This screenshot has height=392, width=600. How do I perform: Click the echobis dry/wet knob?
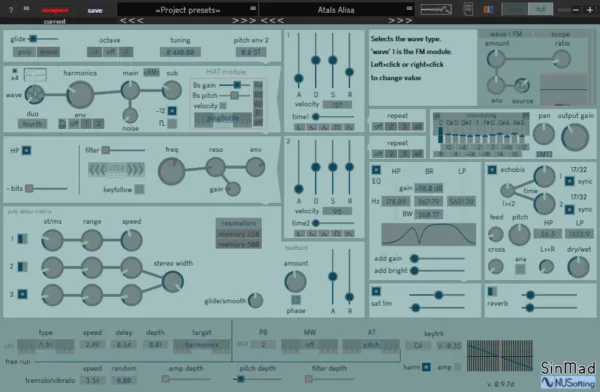click(x=578, y=267)
